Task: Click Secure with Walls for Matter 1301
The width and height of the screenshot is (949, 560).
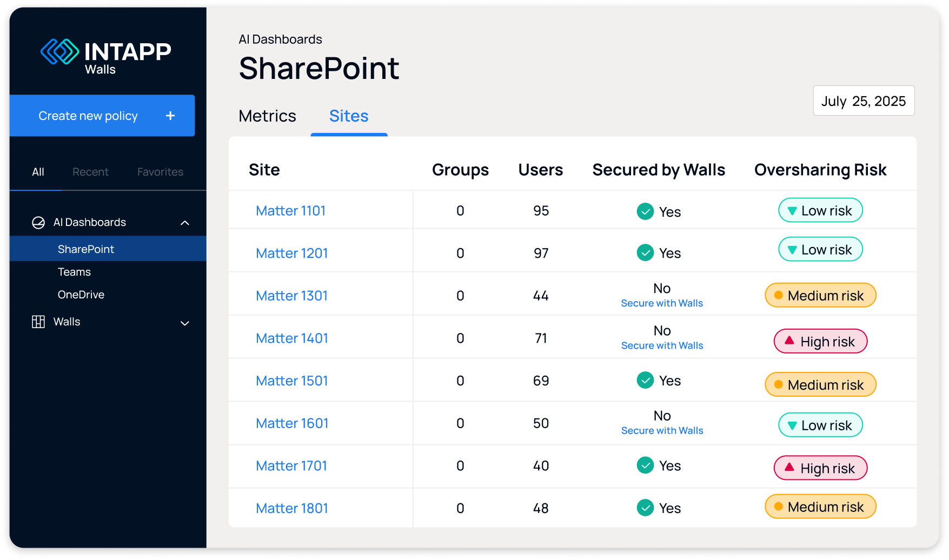Action: (662, 303)
